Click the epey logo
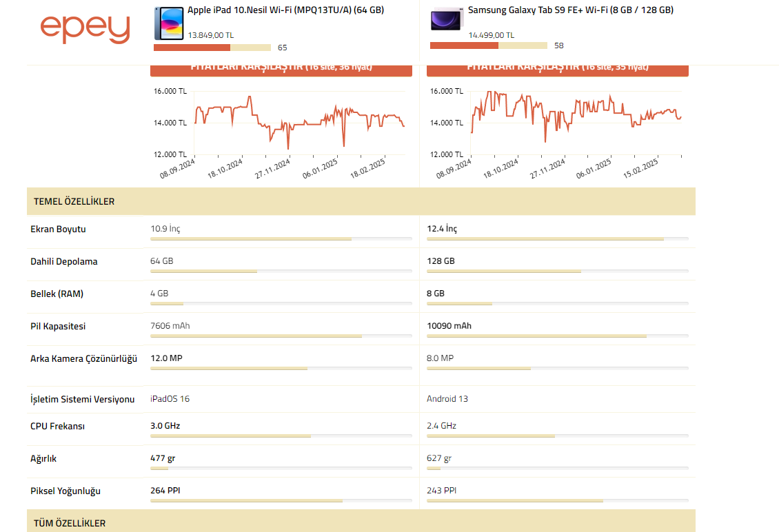The width and height of the screenshot is (779, 532). point(85,29)
